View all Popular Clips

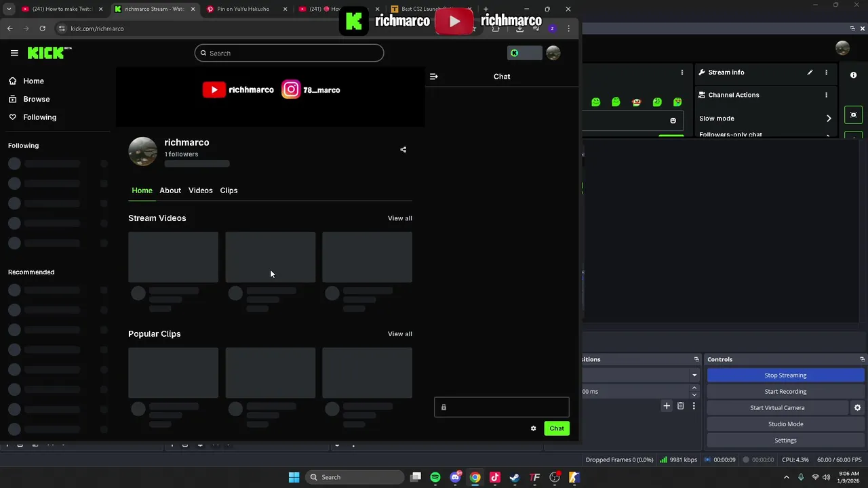pyautogui.click(x=400, y=334)
